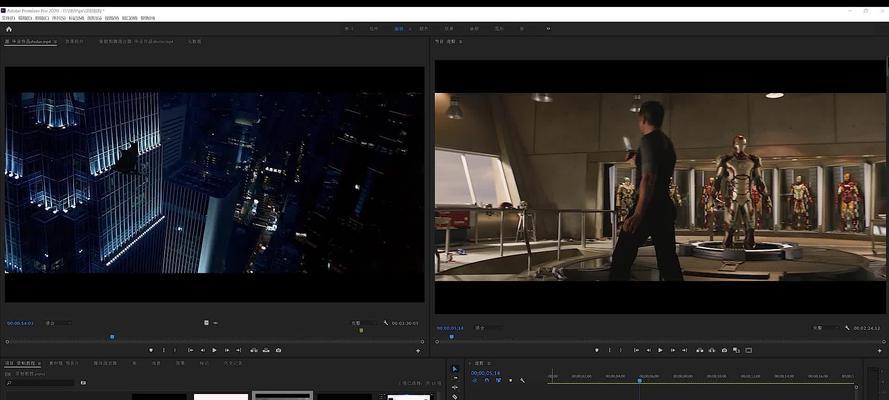Step back one frame in Source monitor

202,350
